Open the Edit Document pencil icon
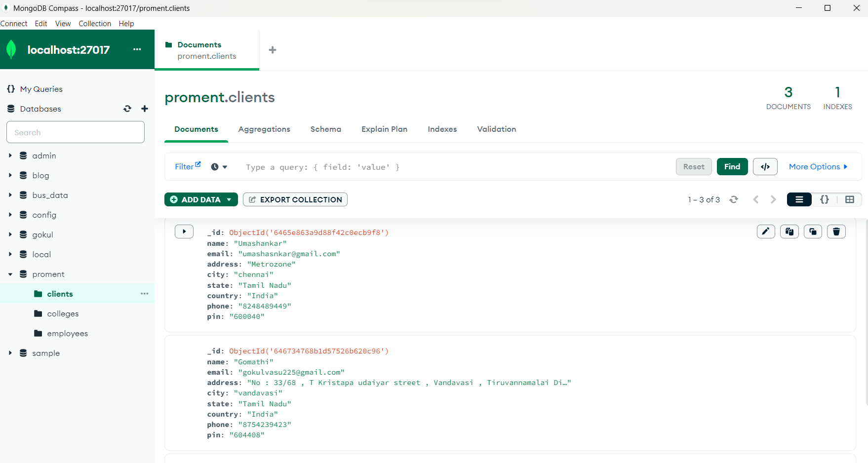 coord(766,231)
